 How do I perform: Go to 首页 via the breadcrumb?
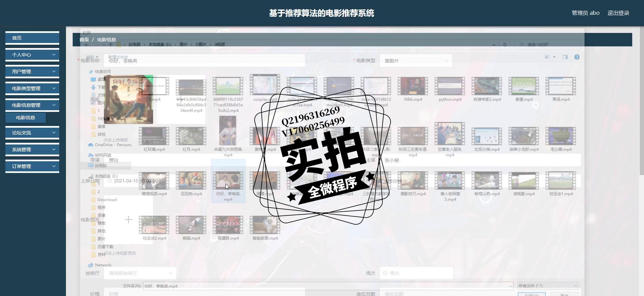[x=84, y=40]
